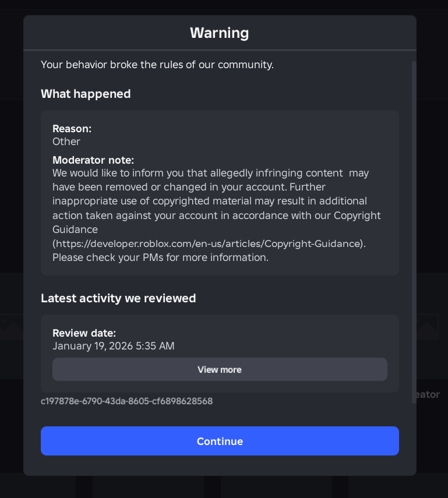Viewport: 448px width, 498px height.
Task: Click the Copyright Guidance developer URL
Action: click(209, 243)
